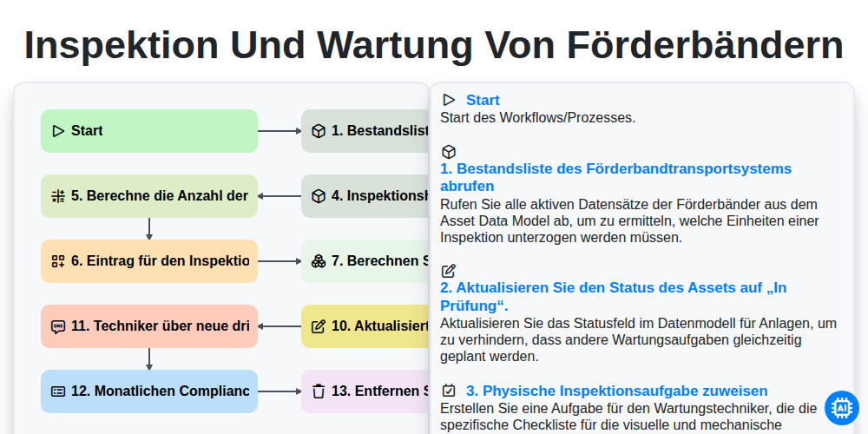This screenshot has width=868, height=434.
Task: Click the list icon of node 12
Action: (58, 391)
